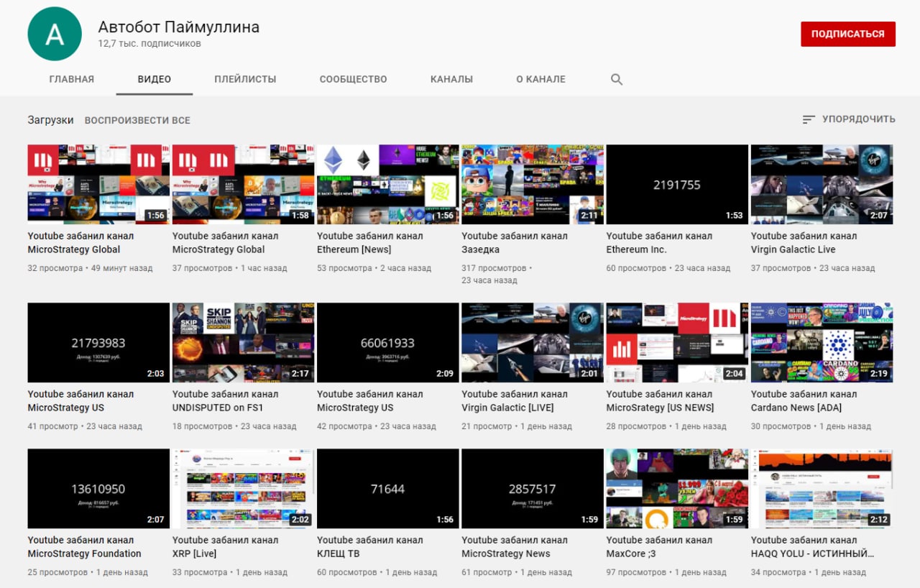Open the black thumbnail showing 66061933
Screen dimensions: 920x588
coord(388,342)
